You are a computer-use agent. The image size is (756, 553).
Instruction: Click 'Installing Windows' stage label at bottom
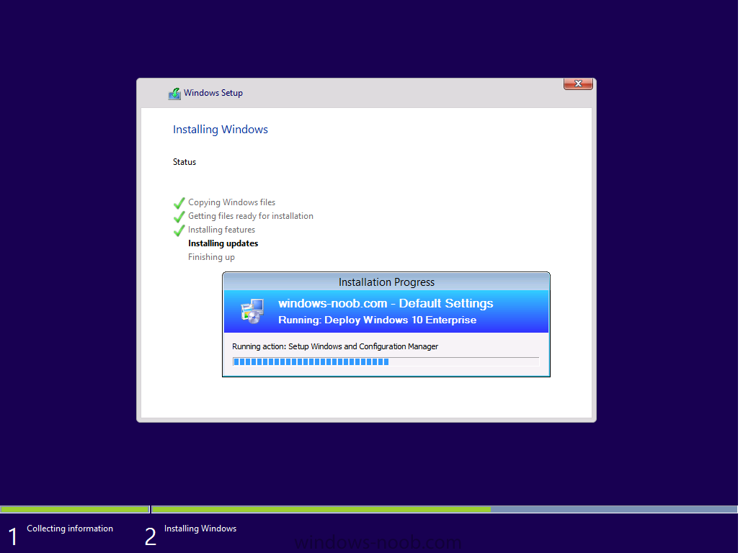tap(200, 529)
